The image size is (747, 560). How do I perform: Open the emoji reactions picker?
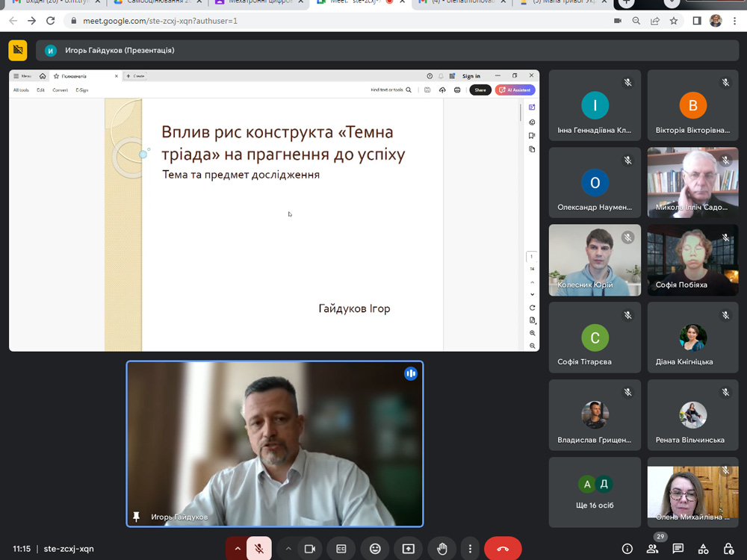[375, 549]
